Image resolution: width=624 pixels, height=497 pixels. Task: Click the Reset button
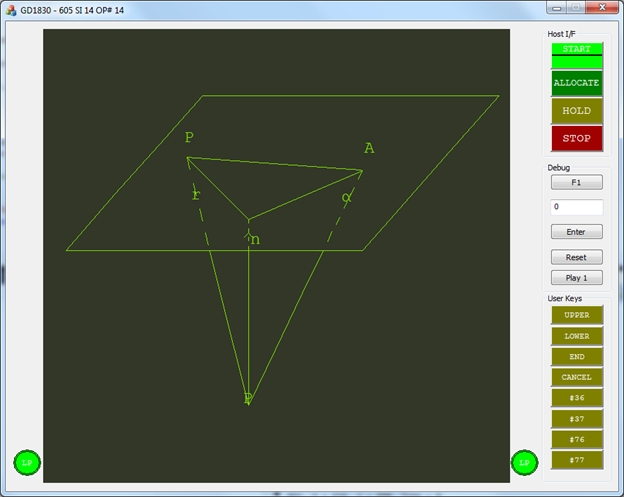pyautogui.click(x=577, y=257)
